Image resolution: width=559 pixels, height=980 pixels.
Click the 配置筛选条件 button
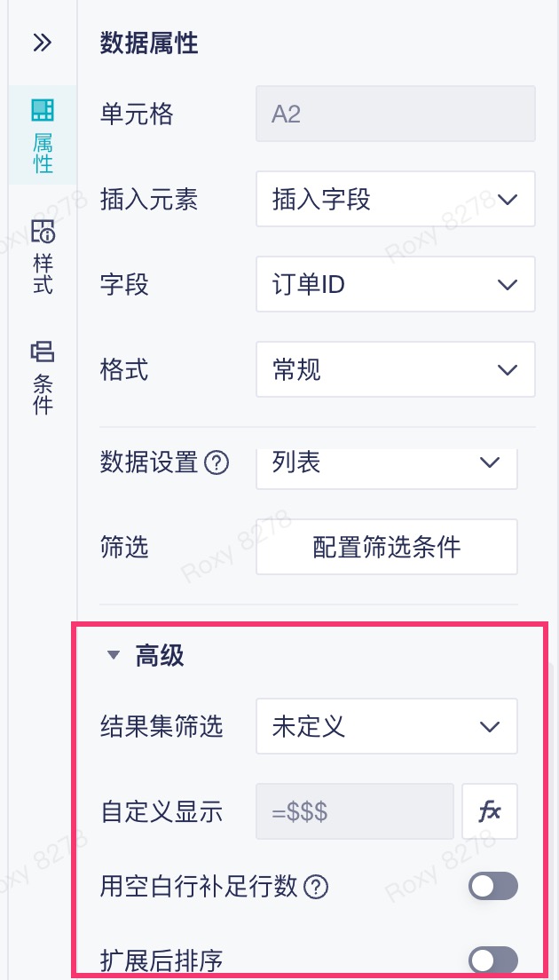[x=387, y=547]
